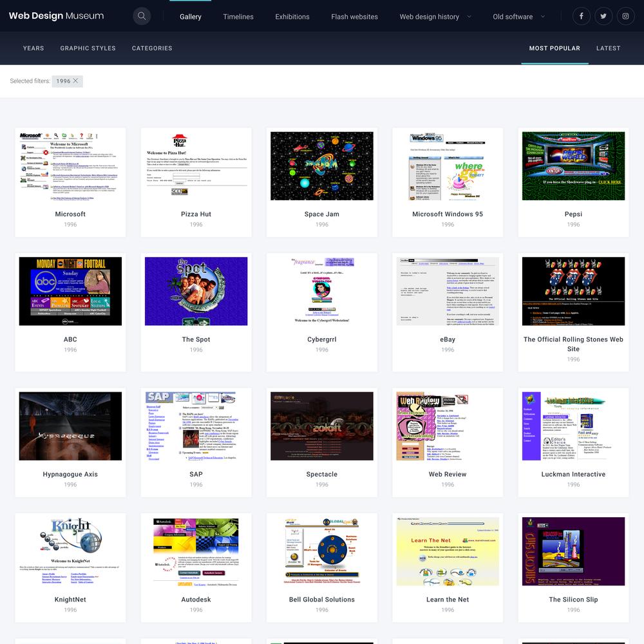Expand the Web design history chevron
The height and width of the screenshot is (644, 644).
(469, 17)
